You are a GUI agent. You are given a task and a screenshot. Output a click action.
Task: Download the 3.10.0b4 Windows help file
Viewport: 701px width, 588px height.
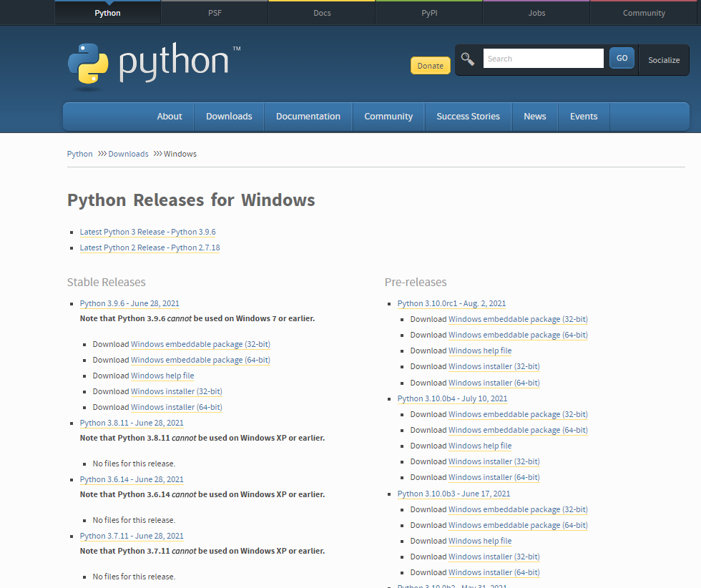coord(480,446)
